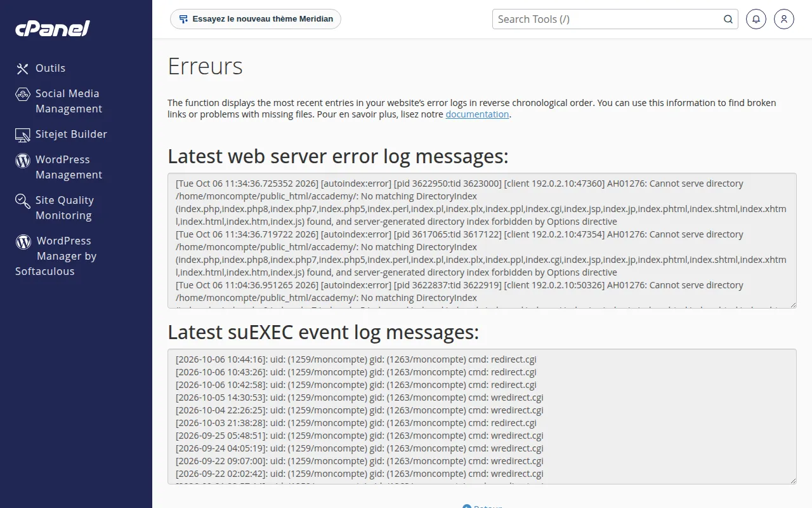The image size is (812, 508).
Task: Click the Sitejet Builder icon
Action: click(23, 135)
